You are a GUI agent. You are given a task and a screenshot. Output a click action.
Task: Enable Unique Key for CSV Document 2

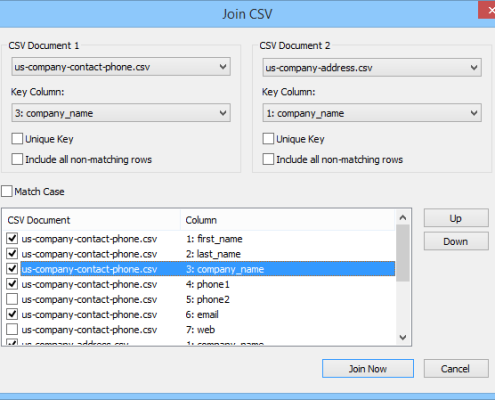(x=268, y=139)
